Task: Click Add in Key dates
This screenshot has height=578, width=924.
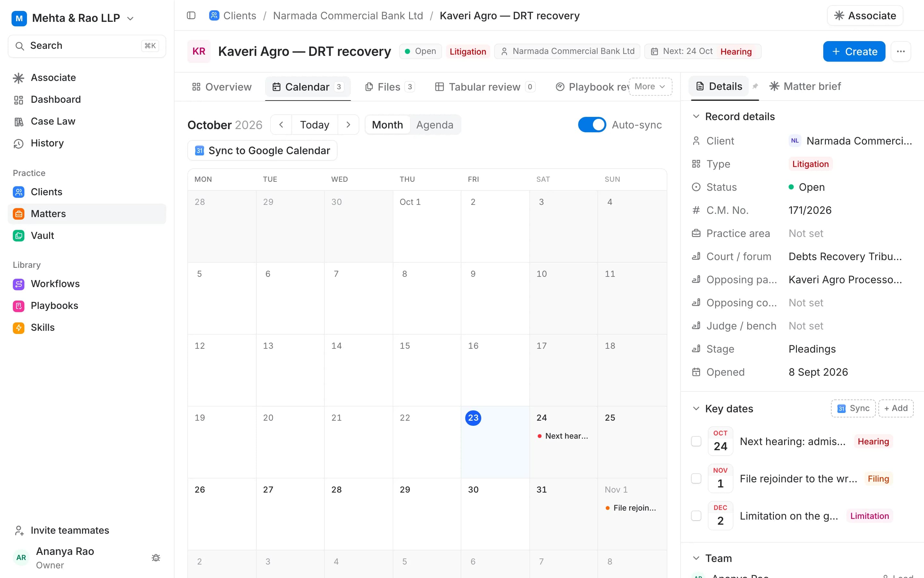Action: (896, 408)
